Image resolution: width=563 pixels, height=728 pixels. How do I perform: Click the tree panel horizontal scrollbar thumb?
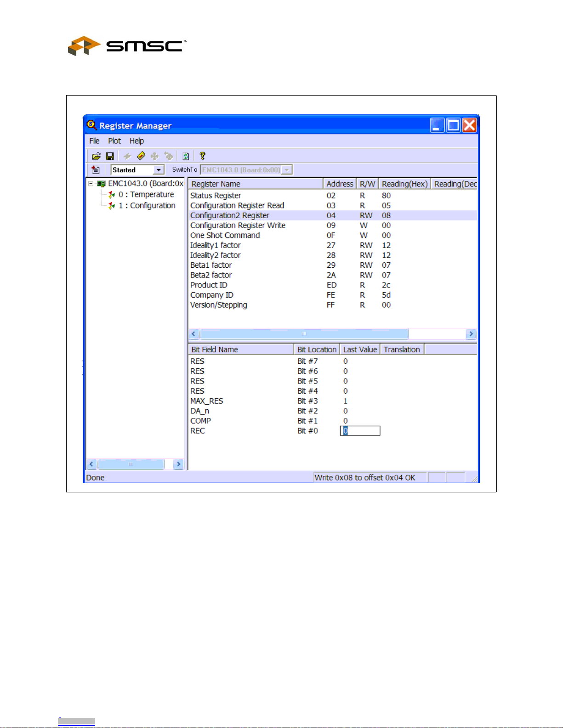pos(131,464)
